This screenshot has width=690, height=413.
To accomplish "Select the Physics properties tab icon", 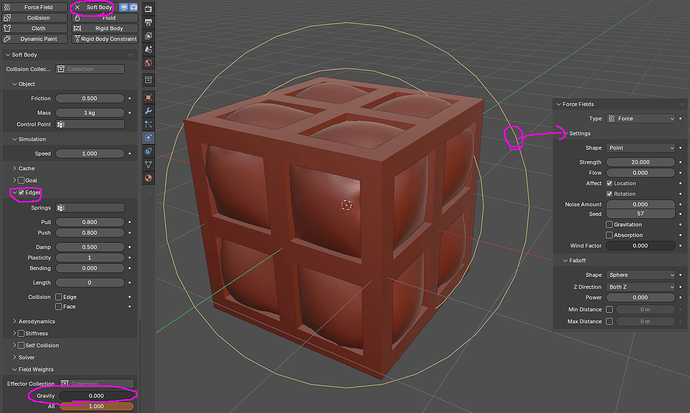I will [x=148, y=138].
